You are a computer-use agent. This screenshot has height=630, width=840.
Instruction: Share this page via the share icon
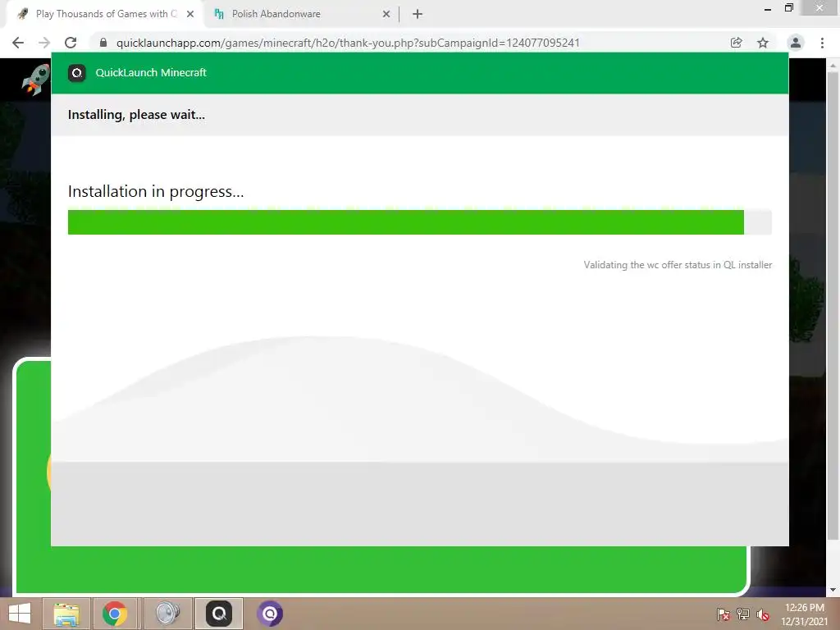(736, 43)
